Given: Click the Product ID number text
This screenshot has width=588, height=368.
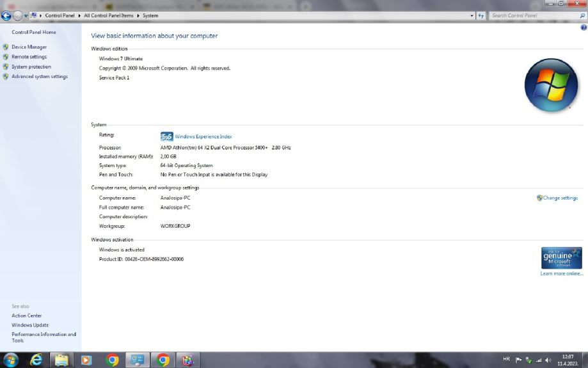Looking at the screenshot, I should click(x=154, y=259).
